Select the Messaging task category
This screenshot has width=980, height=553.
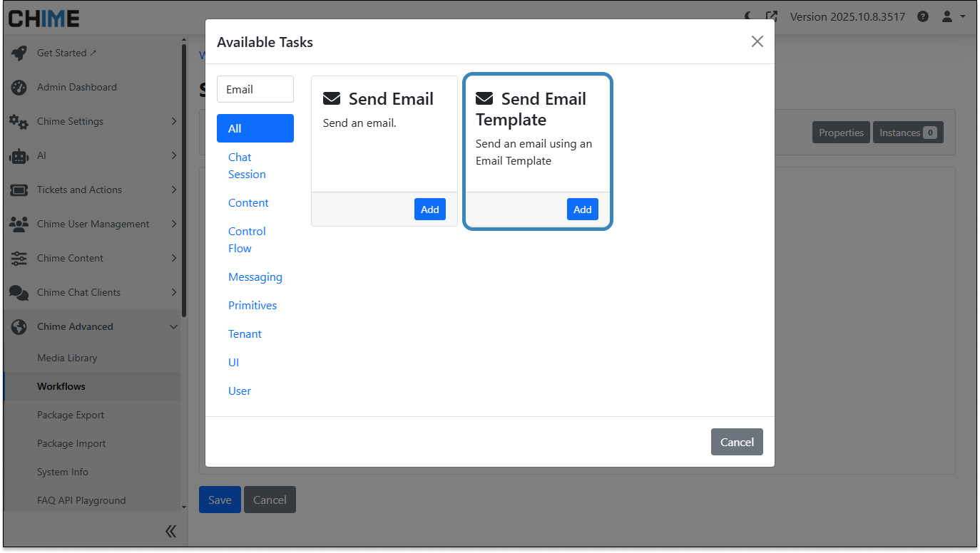[255, 277]
